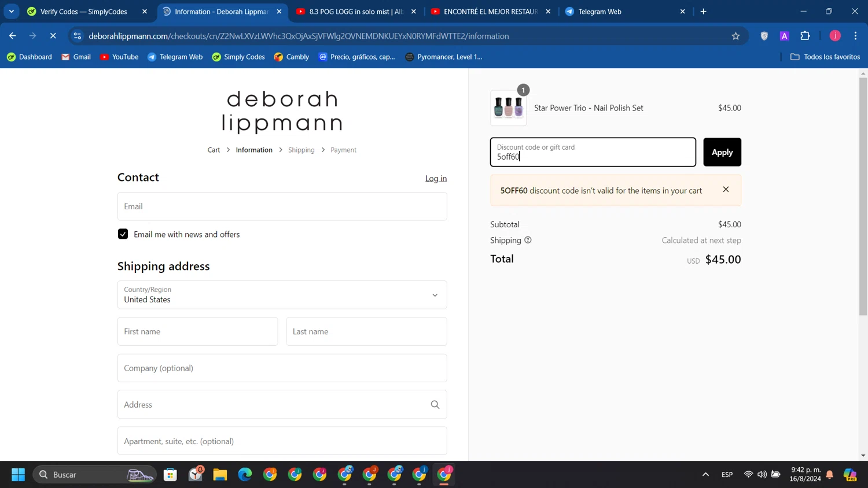Close the Verify Codes — SimplyCodes tab
The image size is (868, 488).
click(145, 12)
